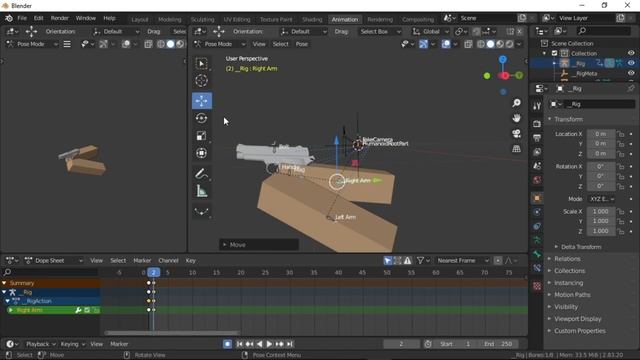
Task: Select the Annotate pencil tool
Action: [x=202, y=174]
